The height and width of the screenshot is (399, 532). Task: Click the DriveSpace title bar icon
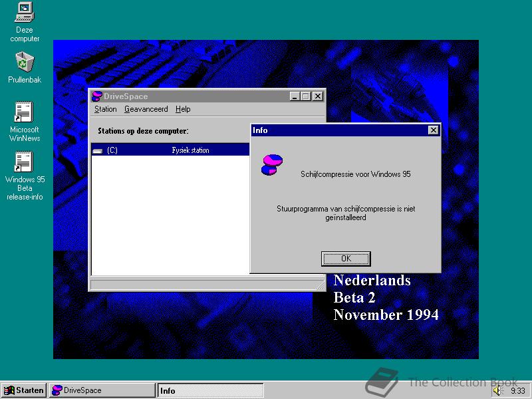tap(97, 96)
